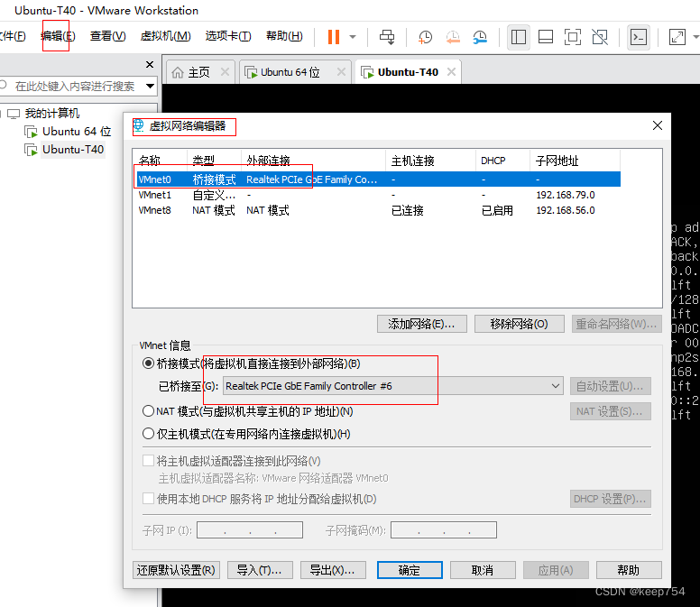Screen dimensions: 700x607
Task: Click the 我的计算机 computer icon
Action: (x=14, y=114)
